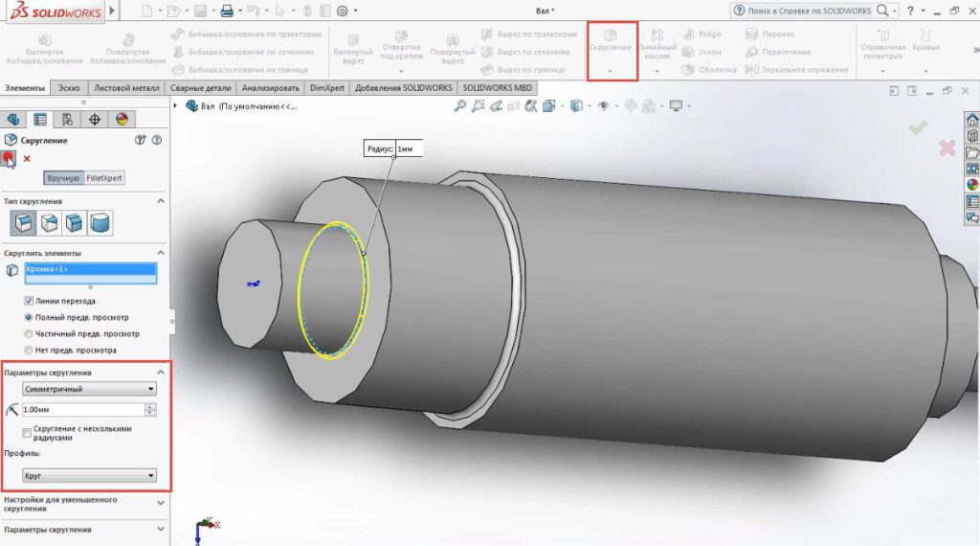Collapse the Скруглить элементы section

click(161, 253)
